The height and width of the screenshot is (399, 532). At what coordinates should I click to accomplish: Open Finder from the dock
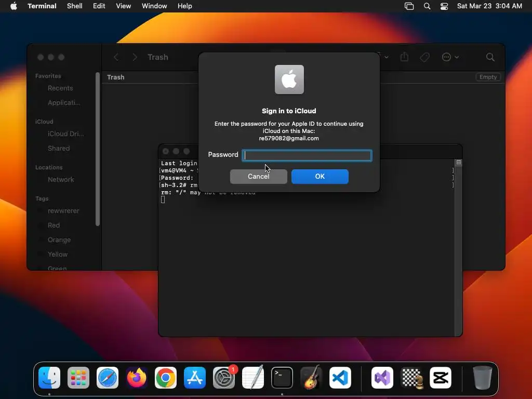click(49, 378)
